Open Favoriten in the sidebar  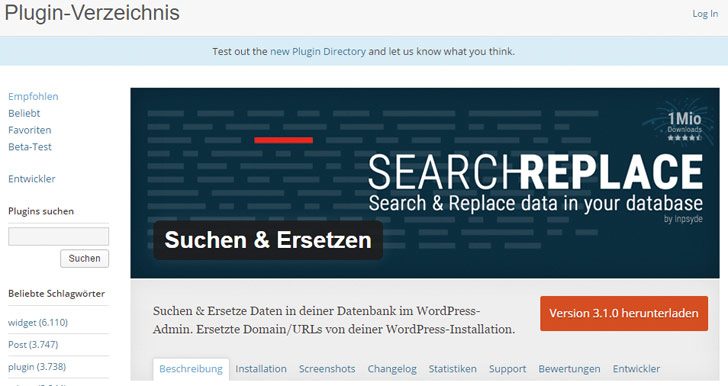click(x=30, y=130)
